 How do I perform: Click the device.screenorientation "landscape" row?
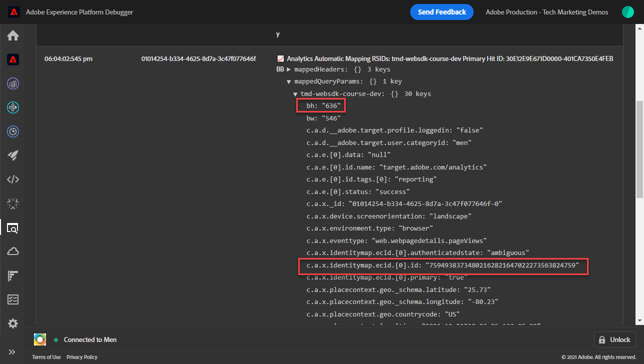389,216
